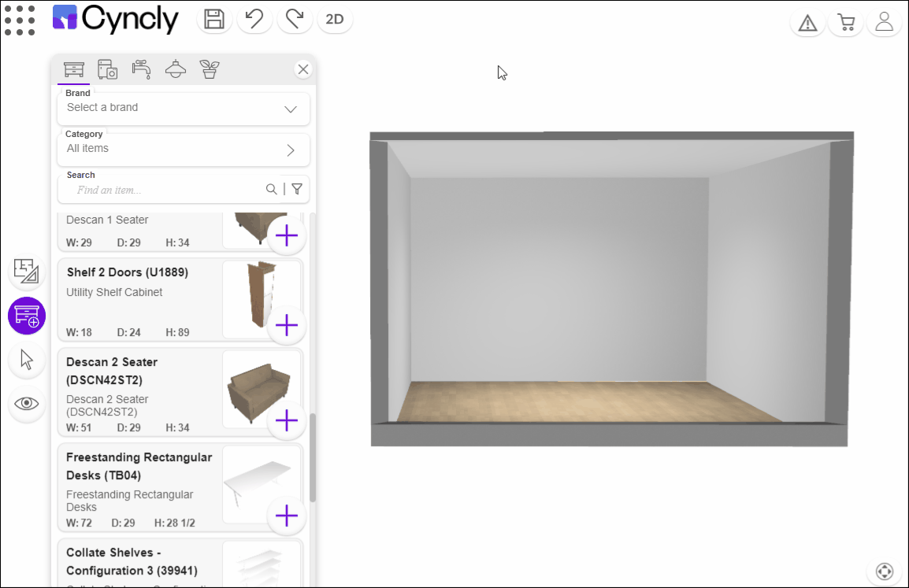Open the shopping cart
909x588 pixels.
[847, 23]
